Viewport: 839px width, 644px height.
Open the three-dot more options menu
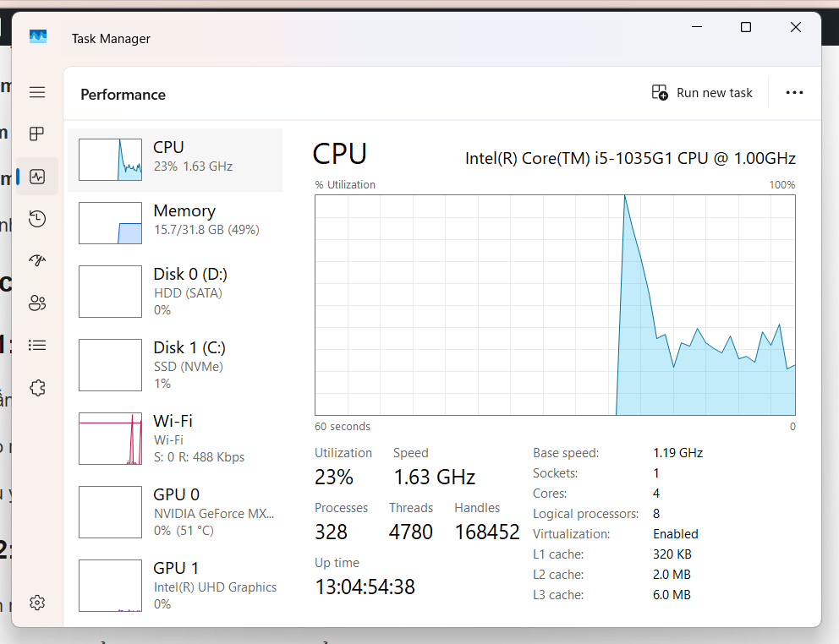(794, 93)
